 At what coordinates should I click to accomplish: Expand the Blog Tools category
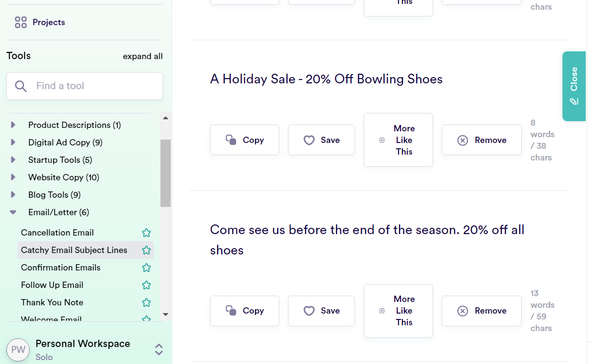[14, 194]
